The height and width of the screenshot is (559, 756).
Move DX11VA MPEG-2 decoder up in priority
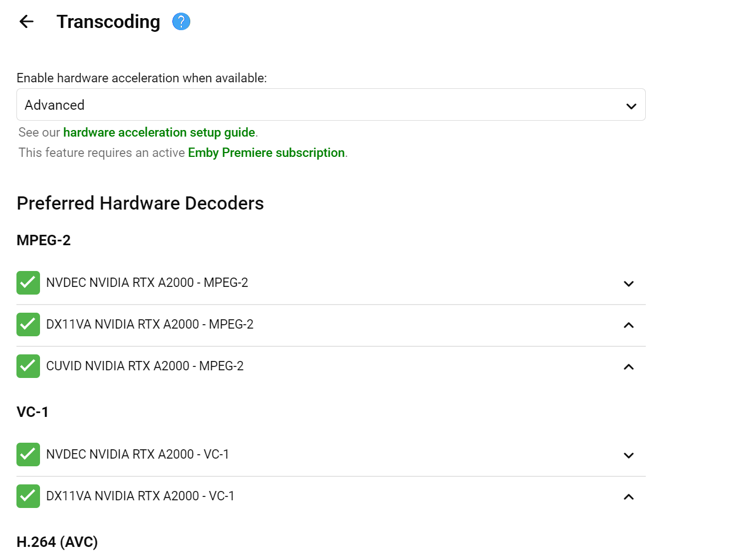pos(629,325)
